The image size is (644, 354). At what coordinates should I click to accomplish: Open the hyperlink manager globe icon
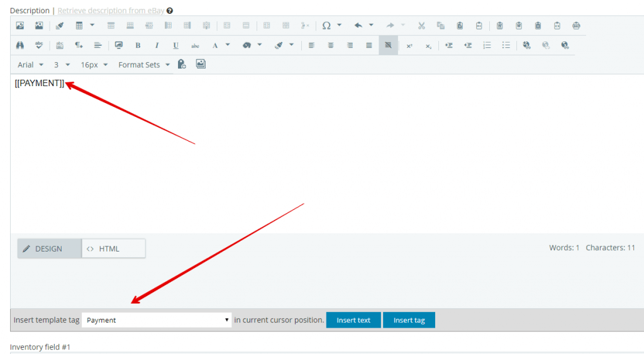coord(526,45)
